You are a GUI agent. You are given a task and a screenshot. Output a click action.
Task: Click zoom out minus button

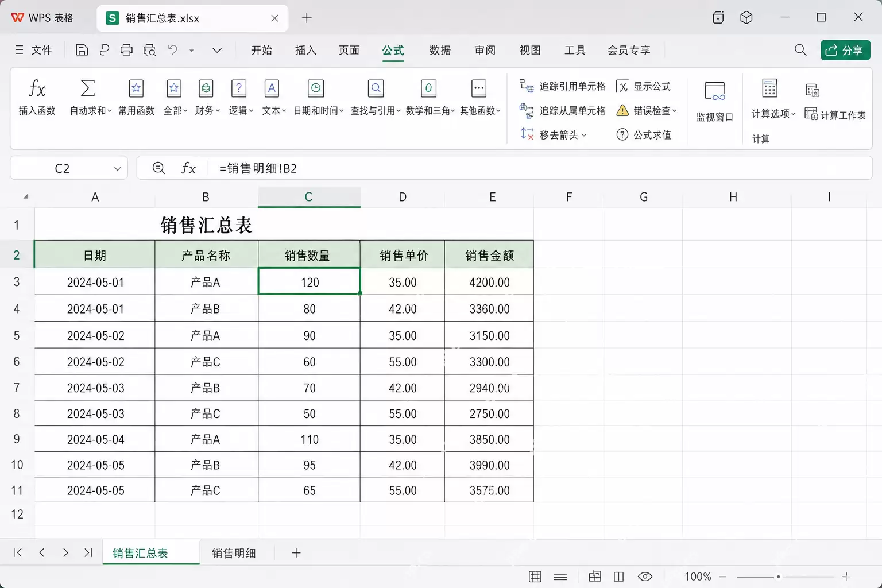click(x=723, y=577)
